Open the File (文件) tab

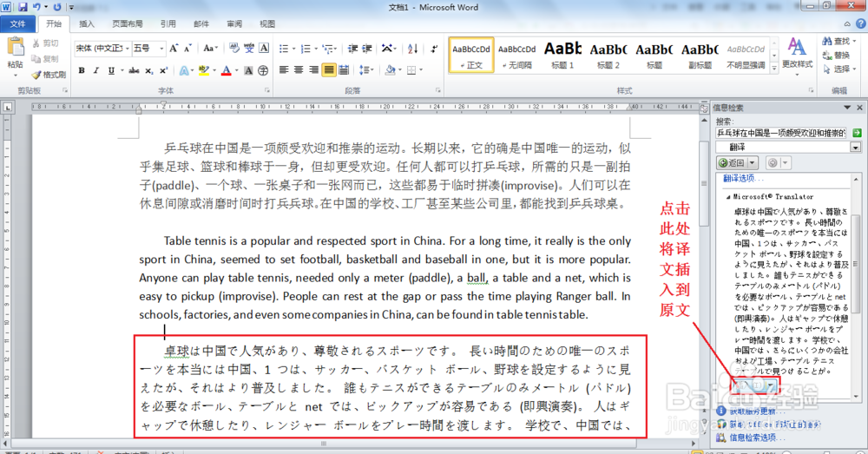pyautogui.click(x=18, y=23)
